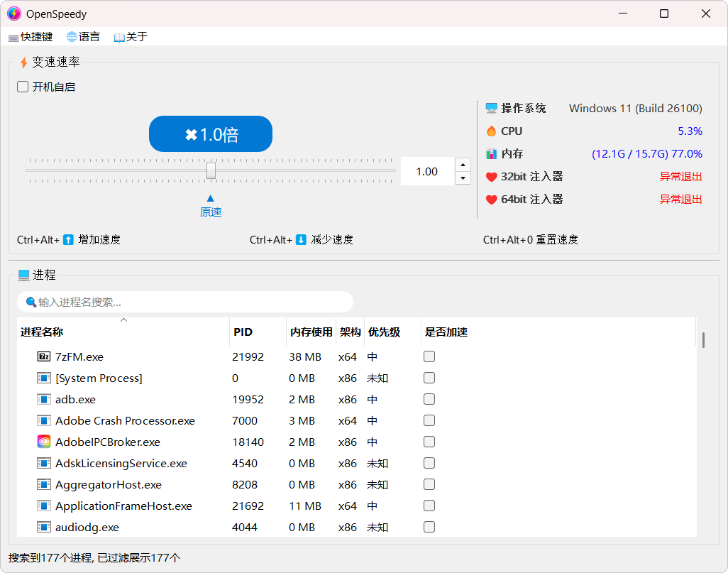728x573 pixels.
Task: Click the up-arrow icon beside 增加速度
Action: click(x=68, y=240)
